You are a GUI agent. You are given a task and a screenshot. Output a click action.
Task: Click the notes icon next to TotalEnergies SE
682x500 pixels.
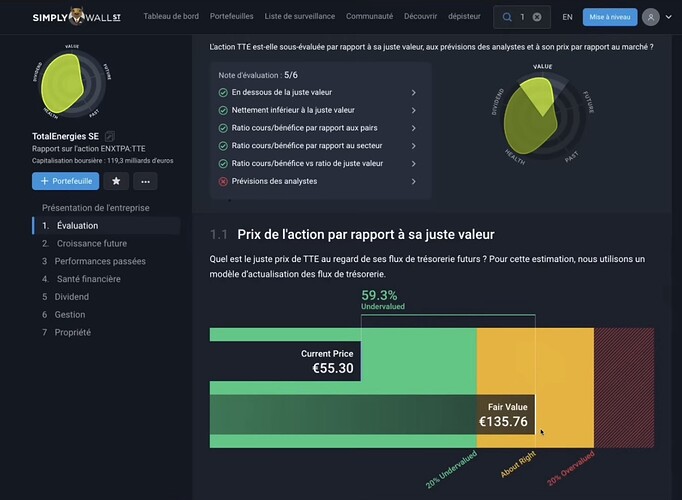[x=110, y=136]
